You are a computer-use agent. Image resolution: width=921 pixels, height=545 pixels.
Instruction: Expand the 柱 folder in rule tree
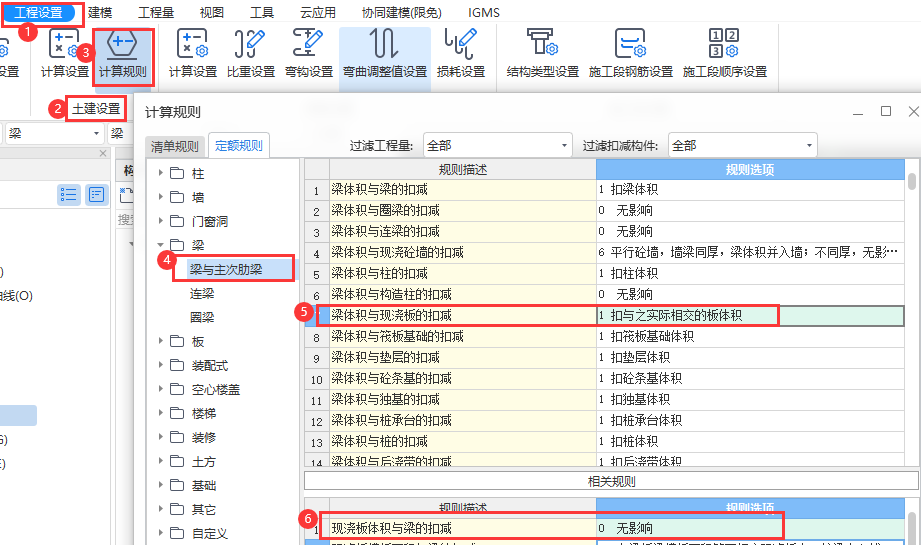pos(160,173)
